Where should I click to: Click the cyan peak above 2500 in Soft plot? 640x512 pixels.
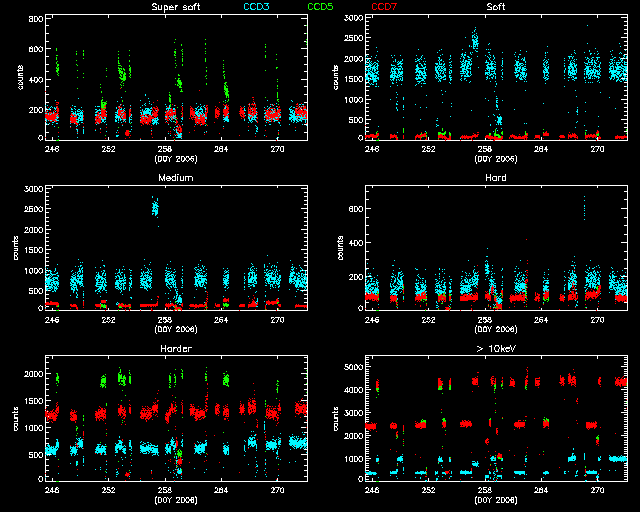tap(474, 38)
